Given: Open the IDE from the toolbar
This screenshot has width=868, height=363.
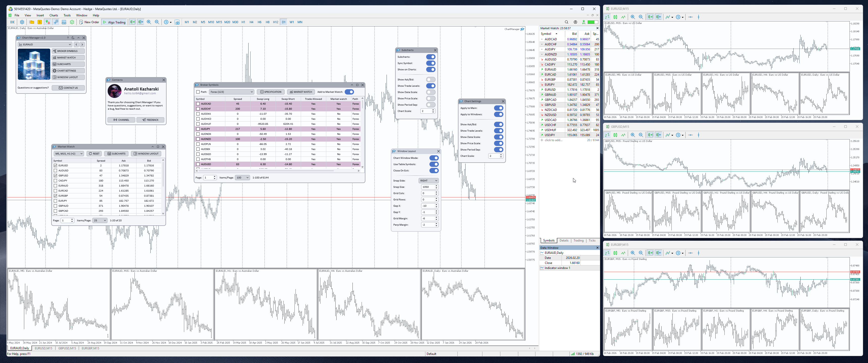Looking at the screenshot, I should [x=12, y=22].
